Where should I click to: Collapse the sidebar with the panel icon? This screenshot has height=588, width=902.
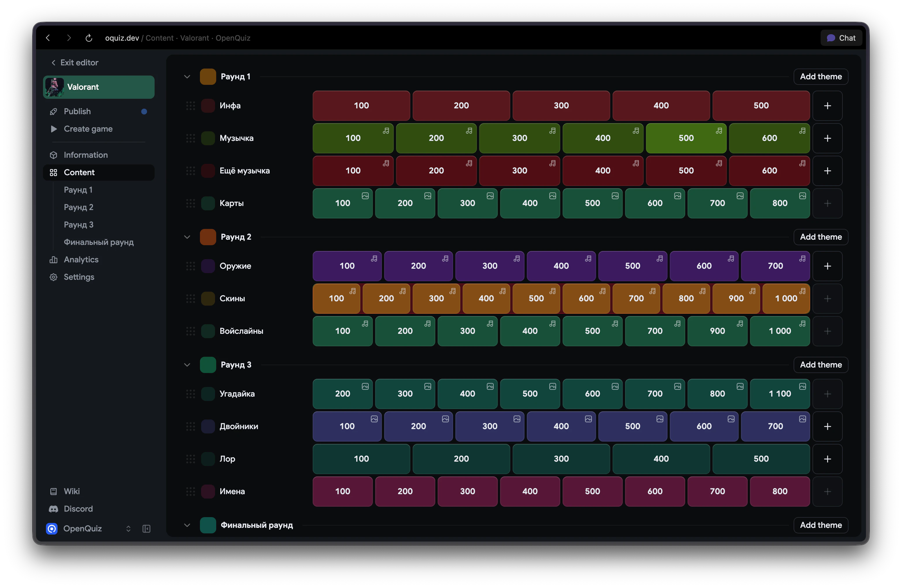click(x=146, y=528)
